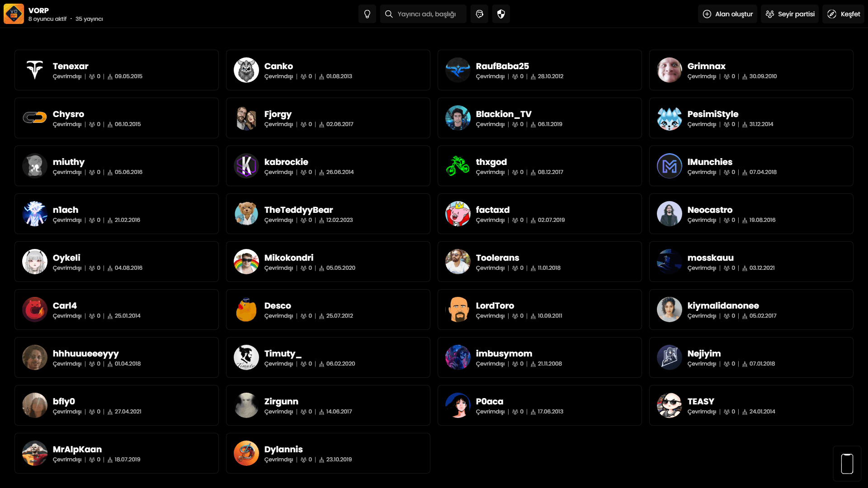Open Tenexar's profile avatar
The height and width of the screenshot is (488, 868).
click(x=35, y=70)
